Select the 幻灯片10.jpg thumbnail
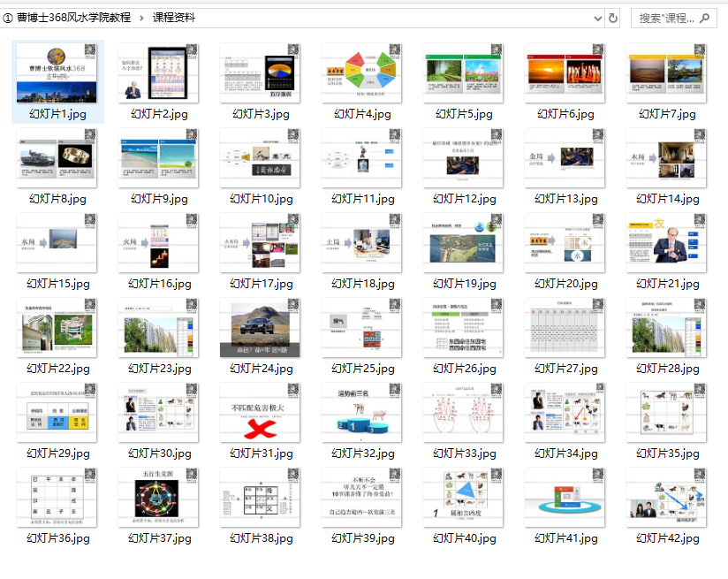 tap(260, 158)
